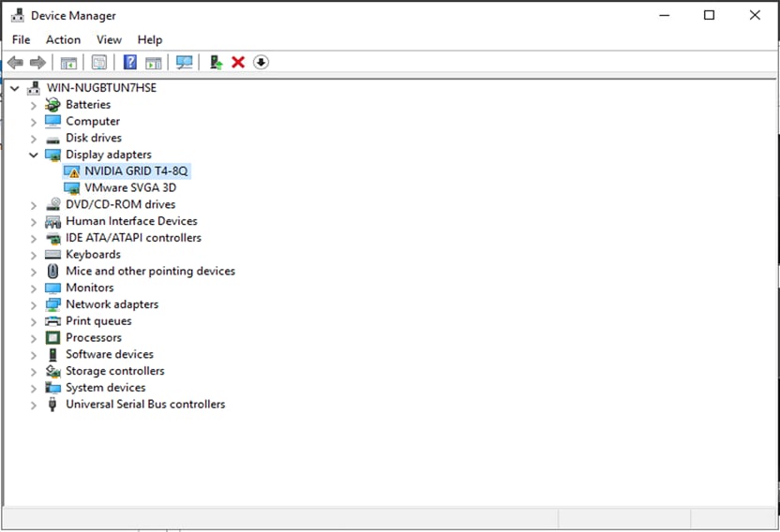This screenshot has height=532, width=780.
Task: Expand the Keyboards category
Action: coord(34,255)
